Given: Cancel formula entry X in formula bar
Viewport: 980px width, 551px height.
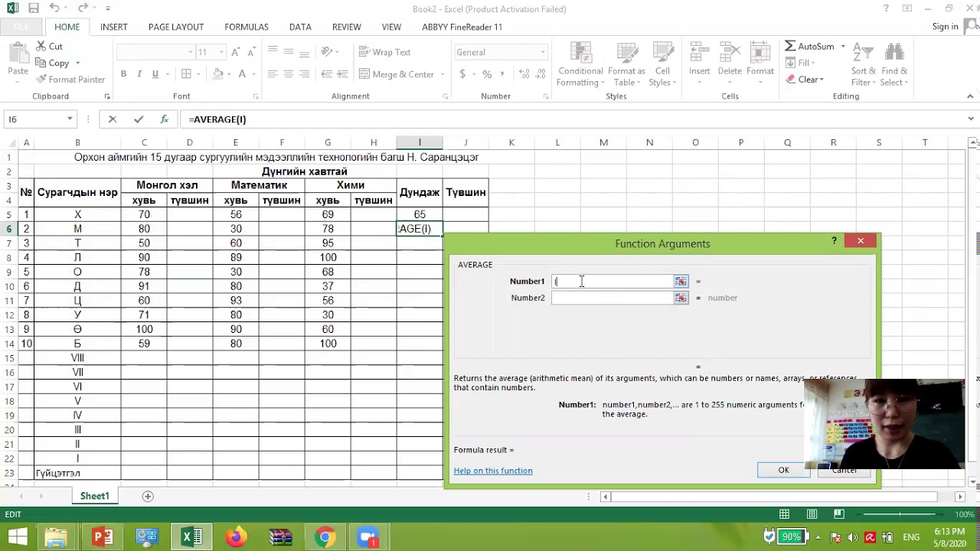Looking at the screenshot, I should click(x=113, y=119).
